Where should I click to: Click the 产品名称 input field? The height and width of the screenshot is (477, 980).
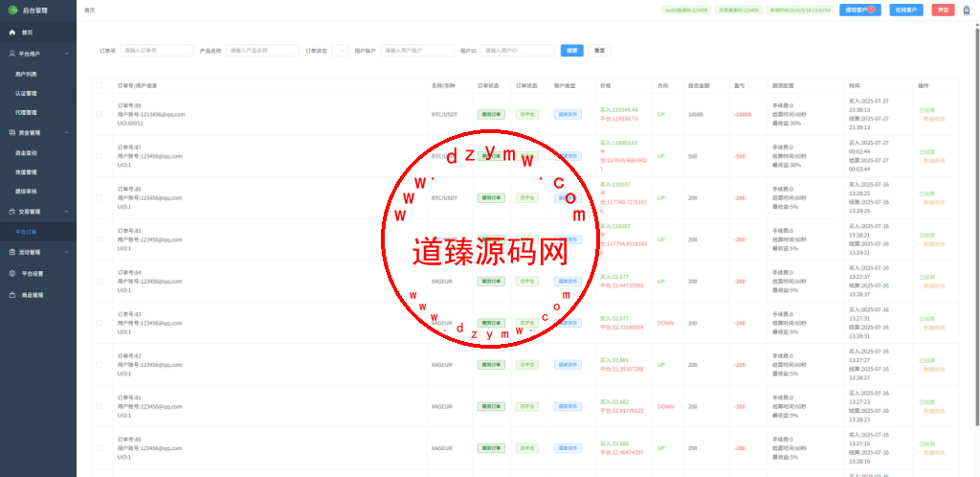point(262,51)
